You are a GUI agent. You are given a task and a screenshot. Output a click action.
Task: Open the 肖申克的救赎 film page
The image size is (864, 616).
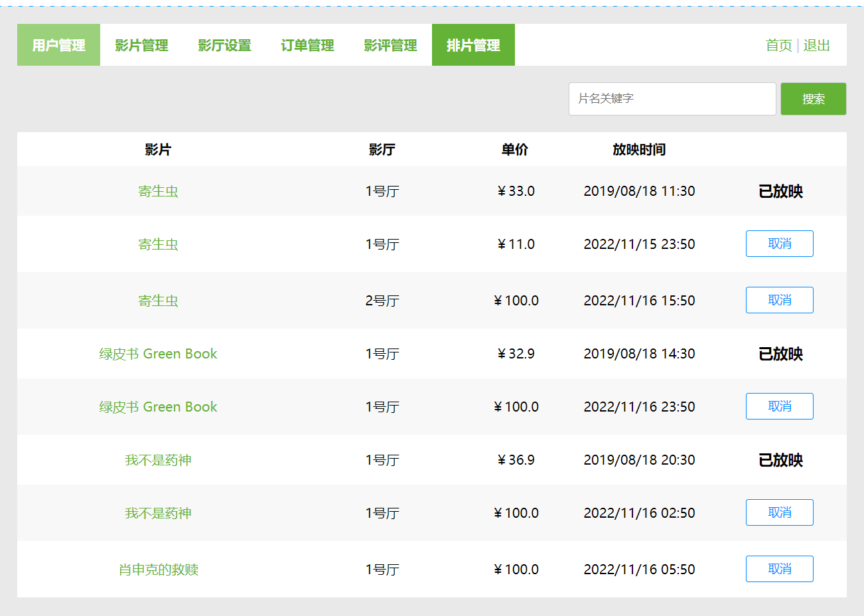pyautogui.click(x=158, y=569)
